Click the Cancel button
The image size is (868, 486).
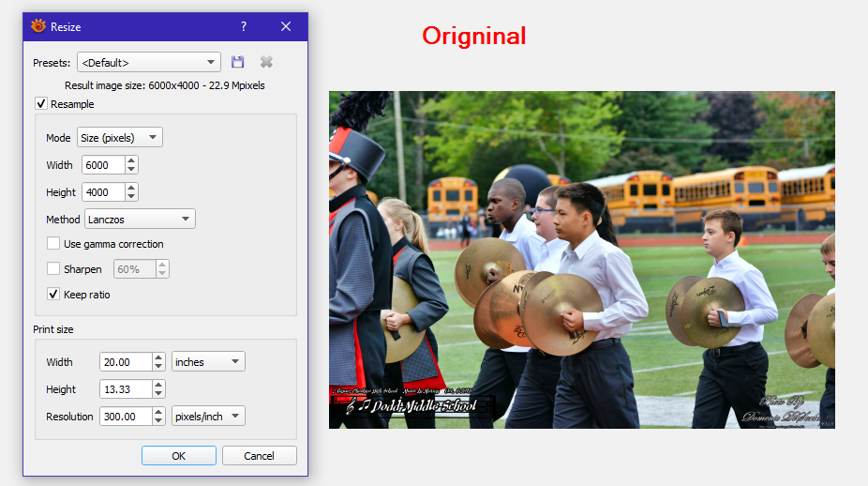click(x=259, y=456)
